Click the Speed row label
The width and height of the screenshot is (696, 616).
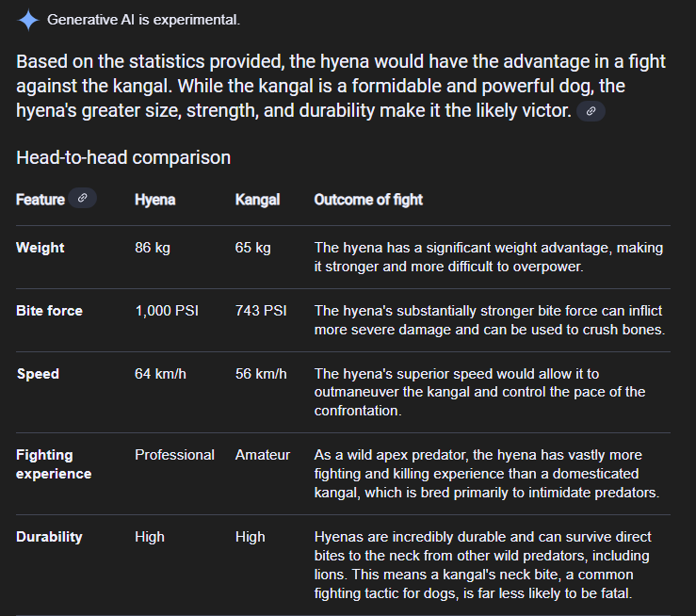(x=38, y=374)
